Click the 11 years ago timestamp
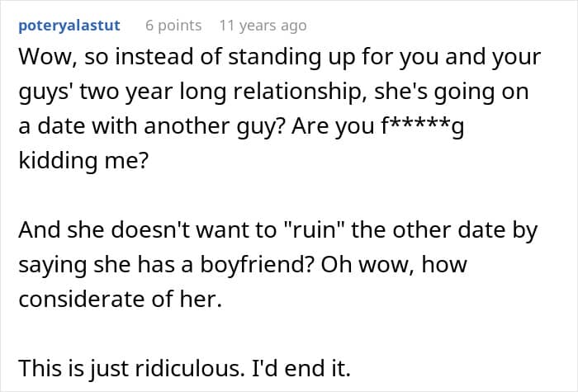The image size is (578, 392). pyautogui.click(x=262, y=25)
